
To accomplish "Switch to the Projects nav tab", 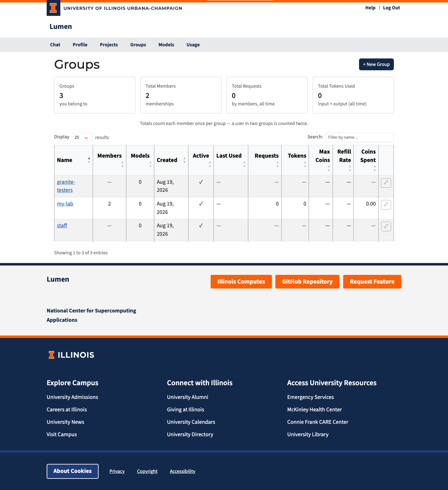I will point(109,45).
